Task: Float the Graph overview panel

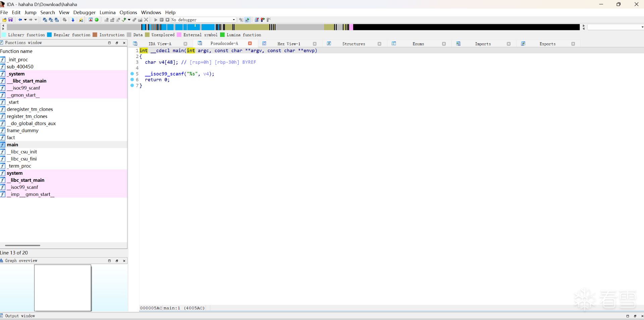Action: coord(117,261)
